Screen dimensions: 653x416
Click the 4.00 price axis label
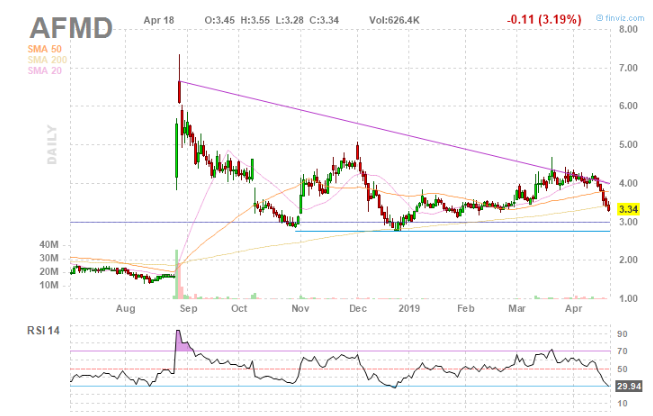[628, 183]
